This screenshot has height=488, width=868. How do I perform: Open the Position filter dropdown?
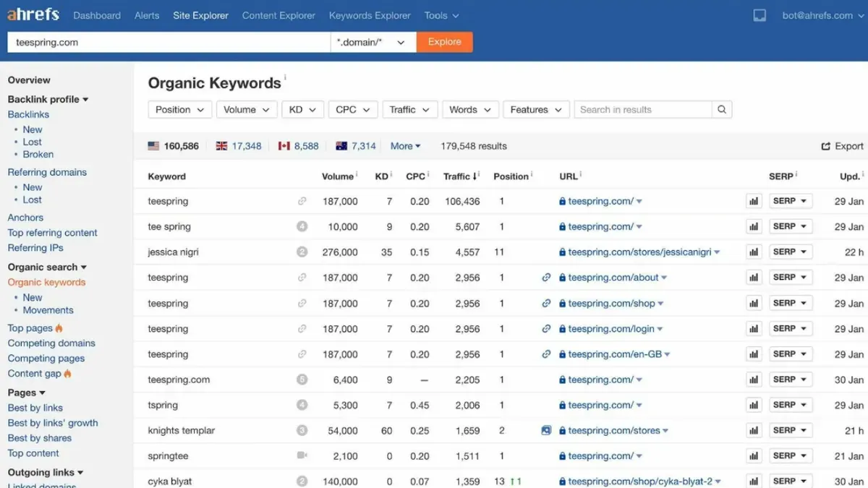coord(180,110)
